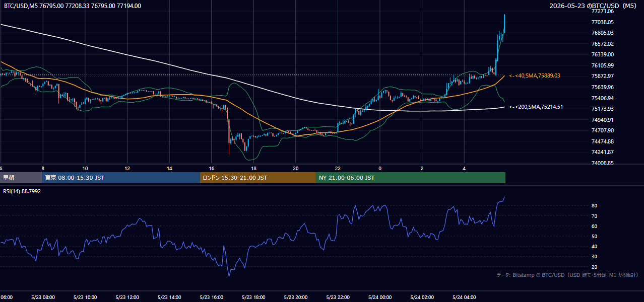
Task: Click the price axis value 74474.88
Action: click(602, 141)
